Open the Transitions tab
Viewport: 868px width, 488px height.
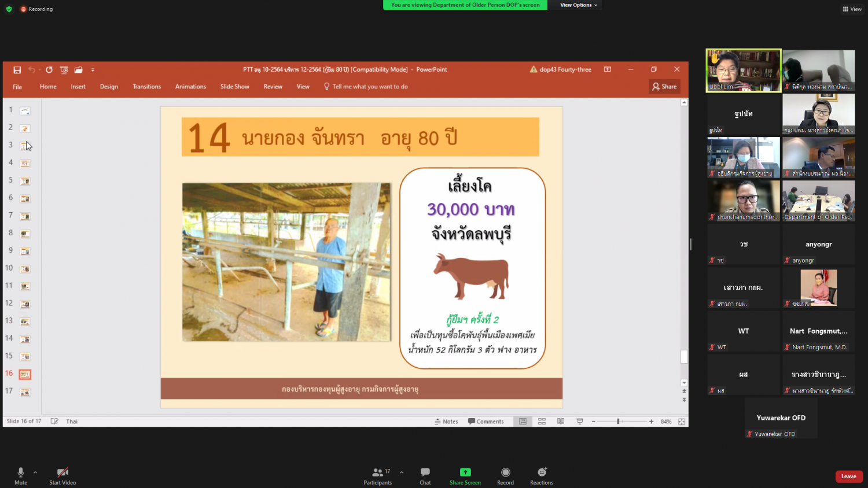(147, 87)
